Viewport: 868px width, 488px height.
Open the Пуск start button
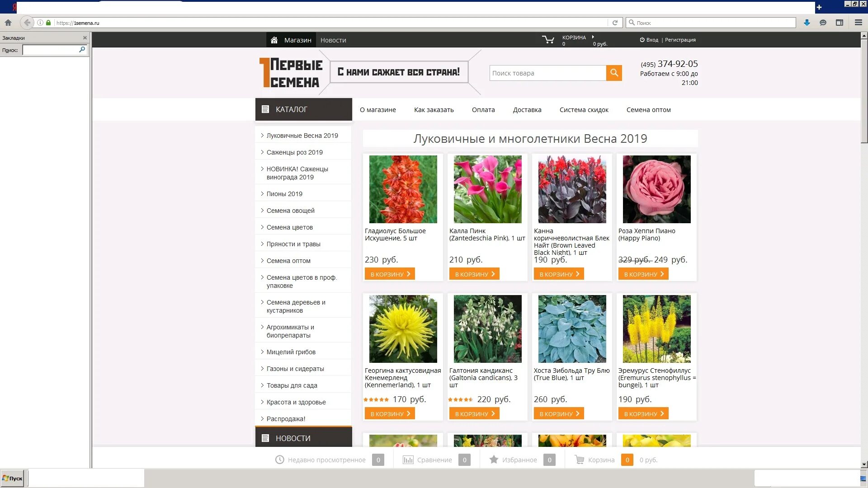pos(12,478)
